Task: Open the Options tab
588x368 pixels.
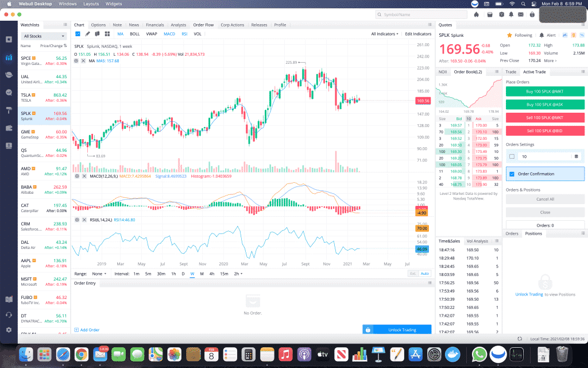Action: [x=98, y=25]
